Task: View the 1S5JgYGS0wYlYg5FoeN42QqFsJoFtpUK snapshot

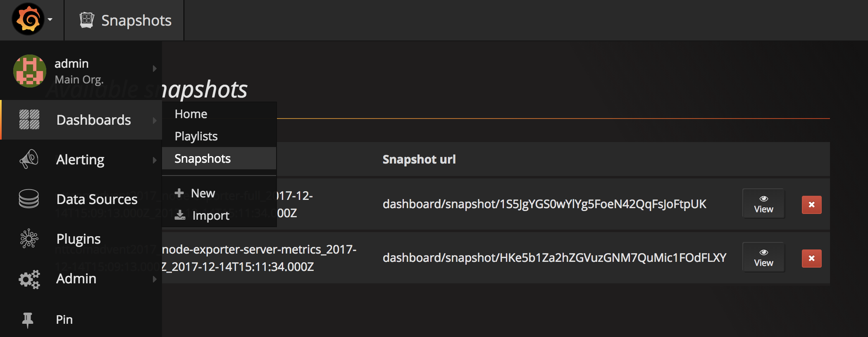Action: coord(763,204)
